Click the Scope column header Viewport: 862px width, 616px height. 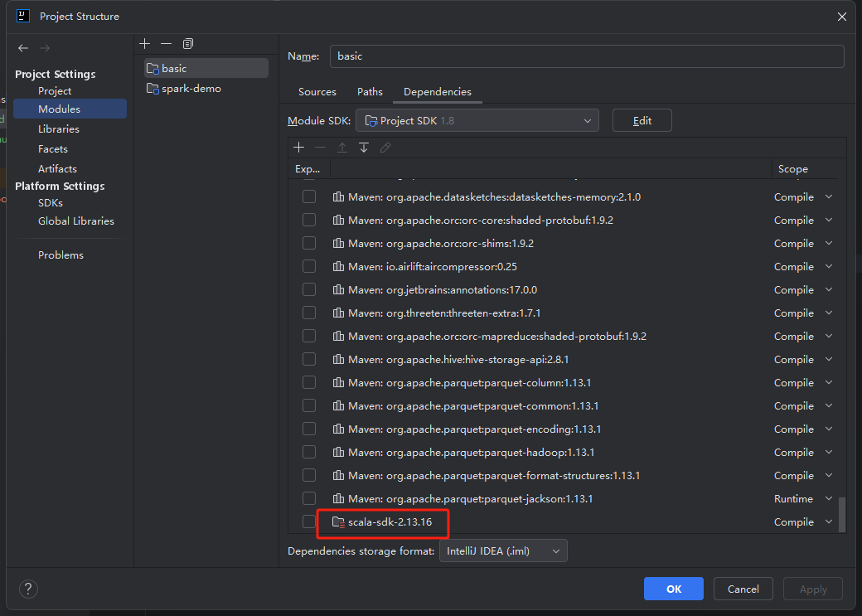pyautogui.click(x=792, y=169)
